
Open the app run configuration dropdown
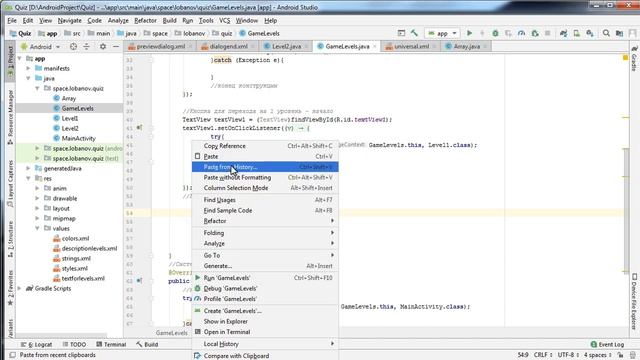tap(442, 33)
